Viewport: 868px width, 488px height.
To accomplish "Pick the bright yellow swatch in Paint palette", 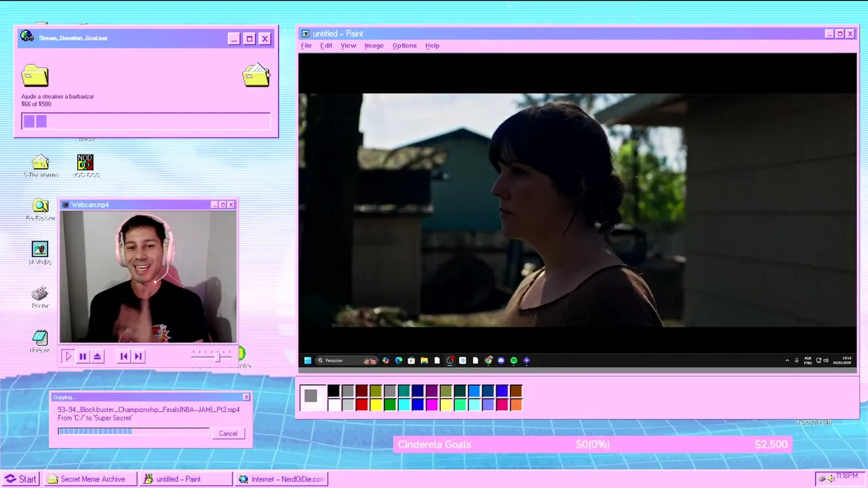I will click(376, 405).
